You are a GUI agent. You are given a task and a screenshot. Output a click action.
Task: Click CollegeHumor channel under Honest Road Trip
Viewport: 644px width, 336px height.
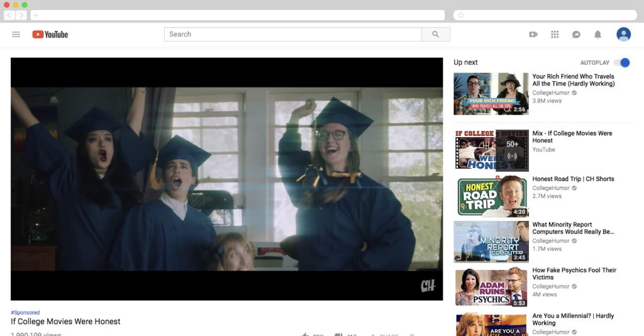coord(551,188)
